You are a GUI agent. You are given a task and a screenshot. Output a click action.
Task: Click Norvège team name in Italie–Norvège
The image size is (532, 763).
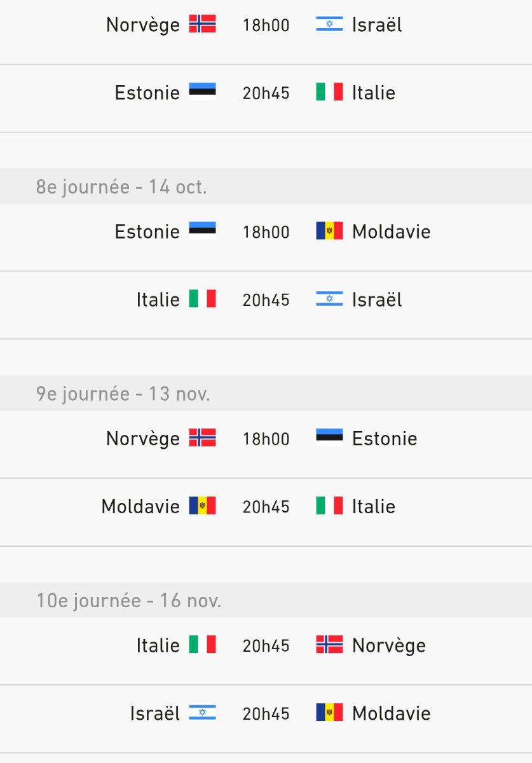389,646
